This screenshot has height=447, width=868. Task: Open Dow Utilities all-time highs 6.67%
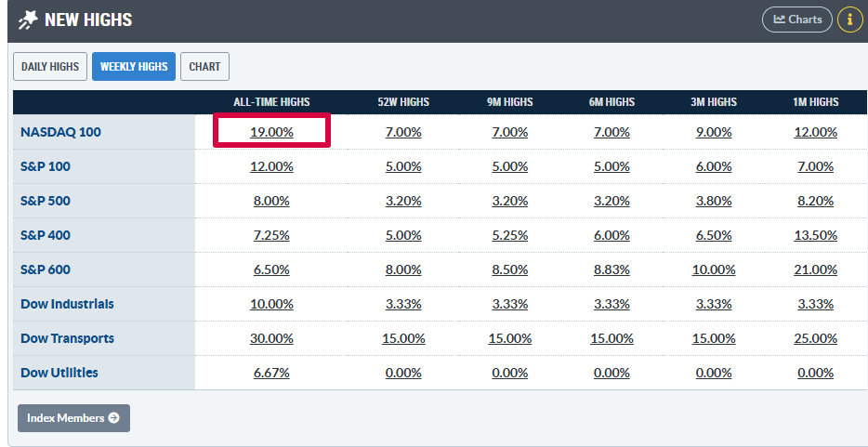pos(271,373)
